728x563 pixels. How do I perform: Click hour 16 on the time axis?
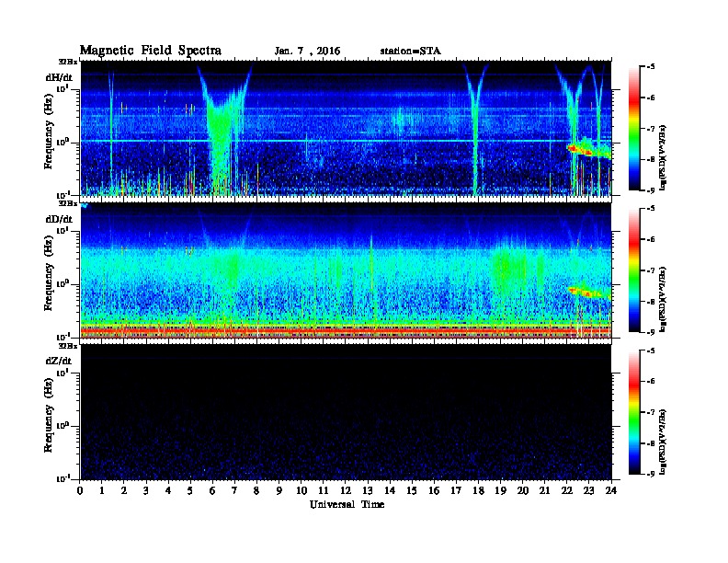point(434,491)
